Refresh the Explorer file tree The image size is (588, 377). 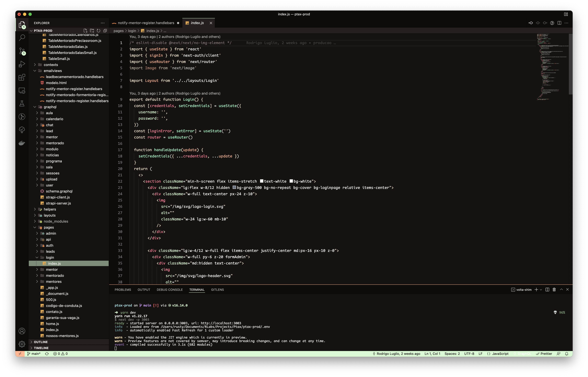[98, 31]
